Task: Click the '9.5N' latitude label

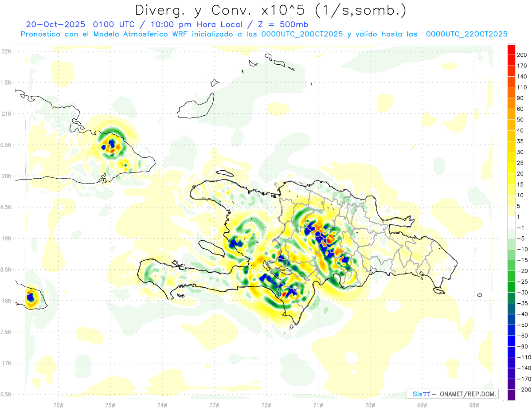Action: [x=7, y=207]
